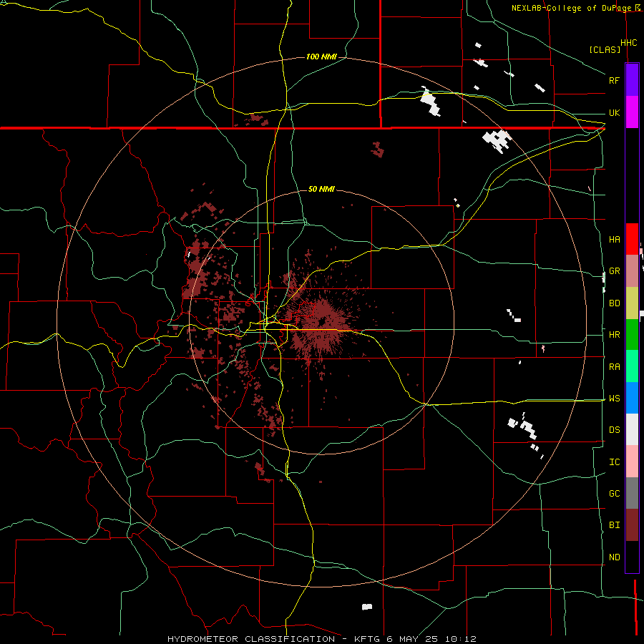The image size is (644, 644).
Task: Click the 100 NMI range ring label
Action: pyautogui.click(x=321, y=57)
